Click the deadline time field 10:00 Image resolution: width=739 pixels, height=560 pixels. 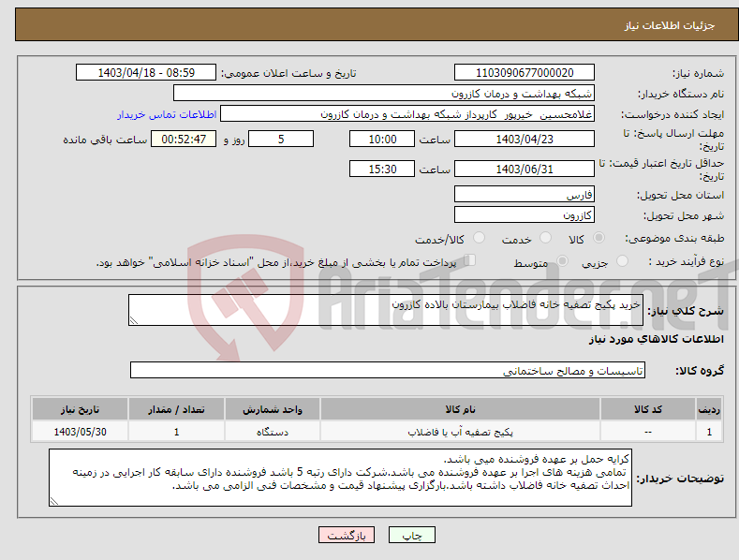(x=382, y=139)
